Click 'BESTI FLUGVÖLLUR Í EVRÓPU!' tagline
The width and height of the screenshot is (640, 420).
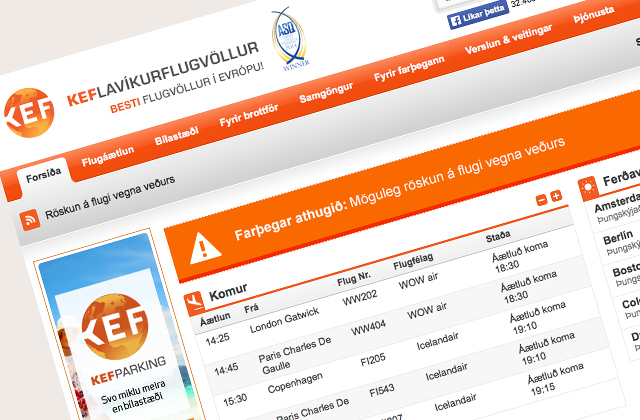pos(187,87)
